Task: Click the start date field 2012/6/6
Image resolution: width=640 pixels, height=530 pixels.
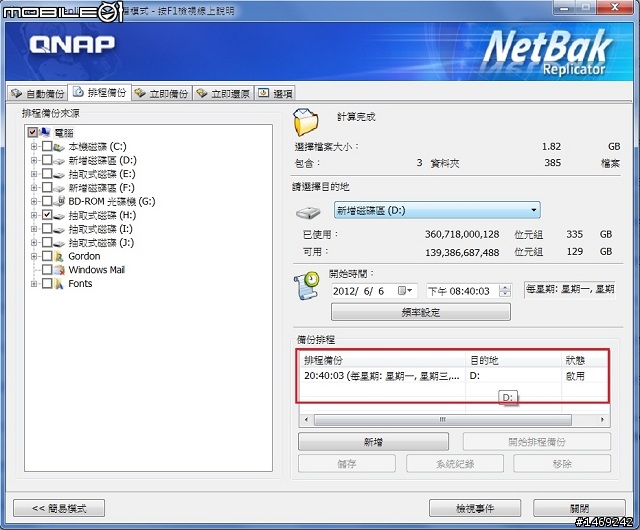Action: click(374, 291)
